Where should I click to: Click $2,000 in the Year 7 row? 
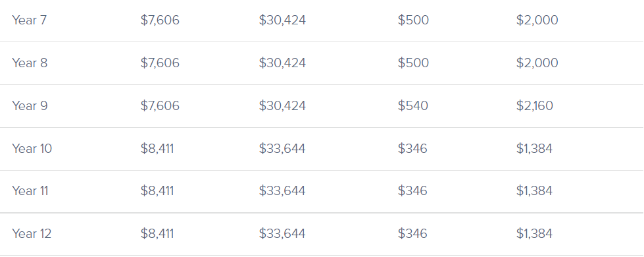click(x=537, y=20)
